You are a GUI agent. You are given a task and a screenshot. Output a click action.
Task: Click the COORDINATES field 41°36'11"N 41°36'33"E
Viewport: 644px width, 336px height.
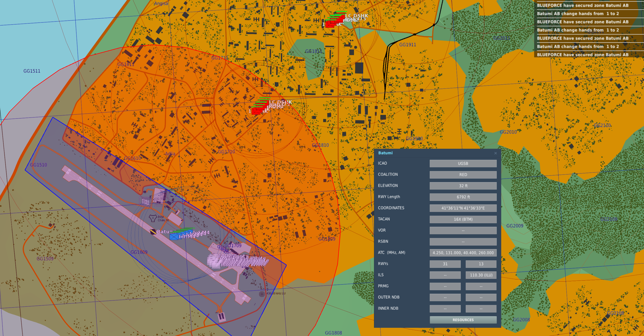[463, 208]
